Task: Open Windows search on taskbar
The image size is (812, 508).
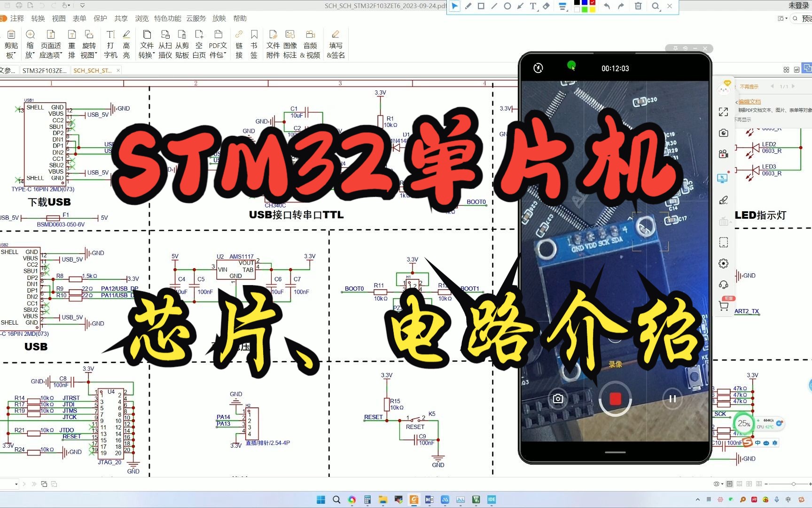Action: click(336, 500)
